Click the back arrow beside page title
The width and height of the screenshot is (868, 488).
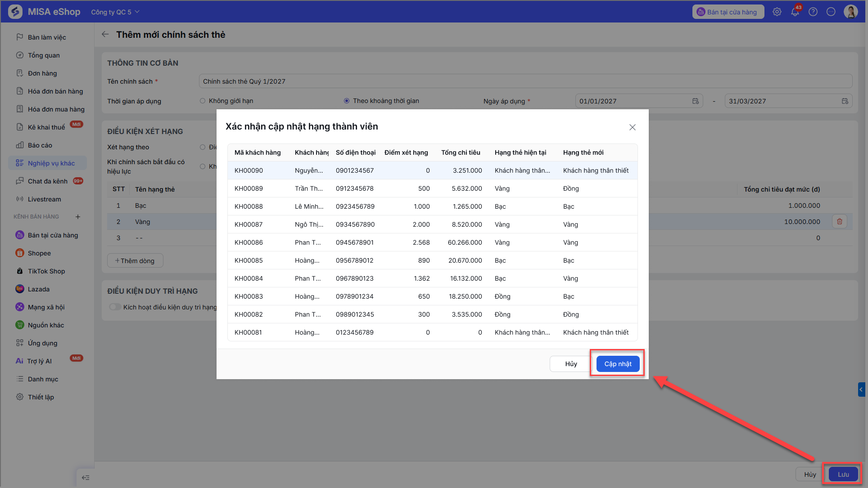point(105,35)
